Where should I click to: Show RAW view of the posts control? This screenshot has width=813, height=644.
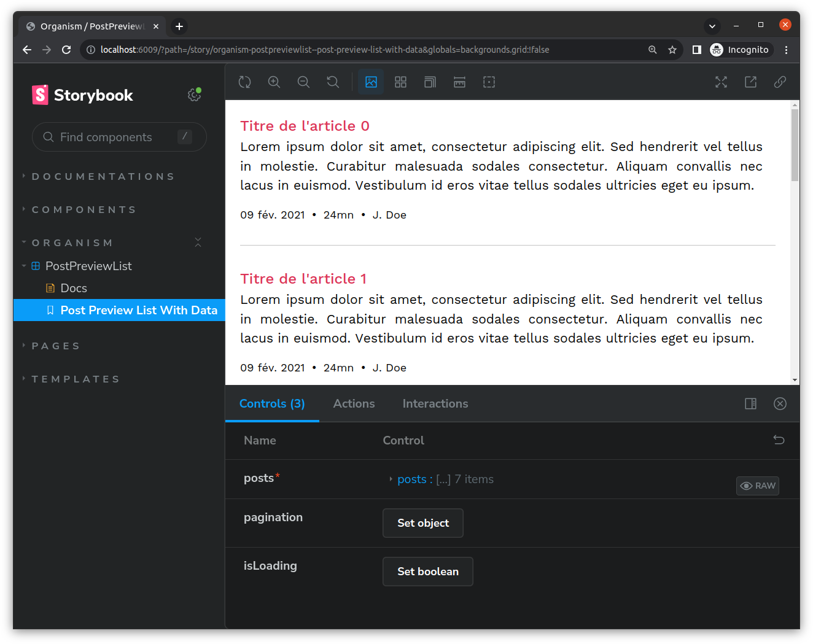pyautogui.click(x=757, y=486)
